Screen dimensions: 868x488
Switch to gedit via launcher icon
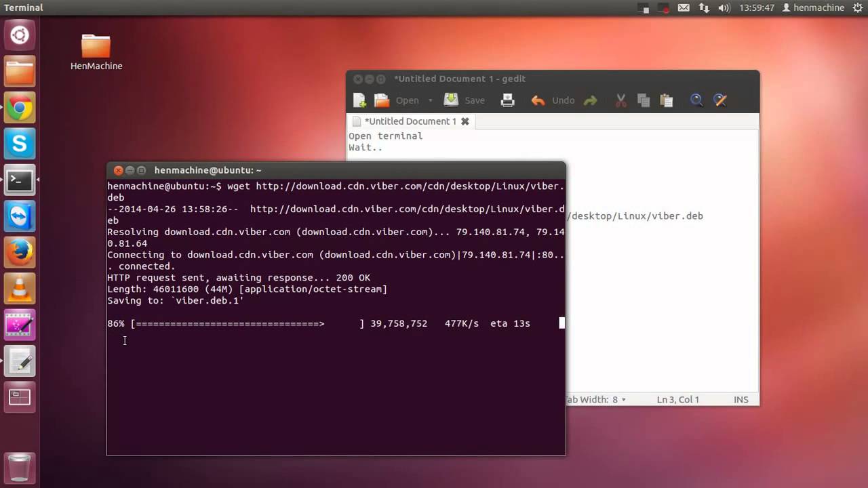pyautogui.click(x=20, y=362)
